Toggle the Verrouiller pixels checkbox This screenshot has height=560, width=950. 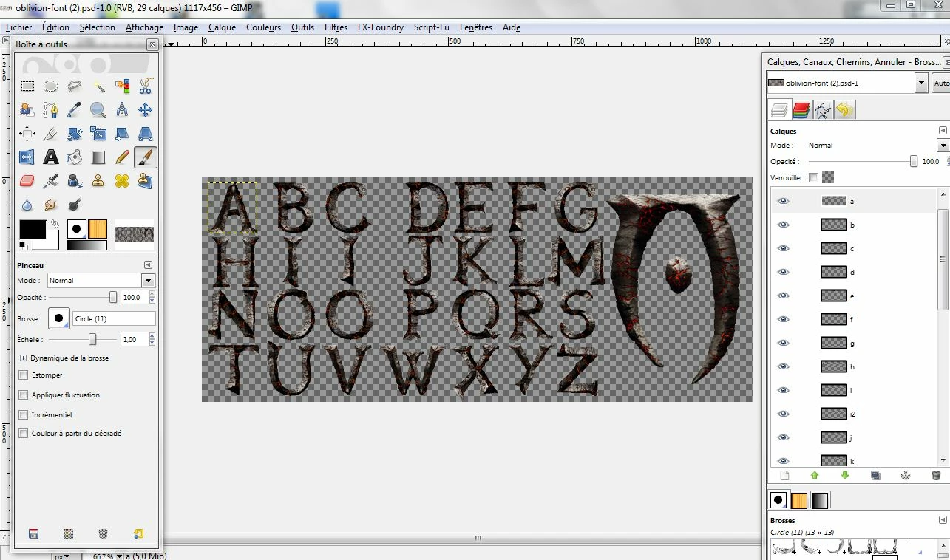click(x=814, y=177)
